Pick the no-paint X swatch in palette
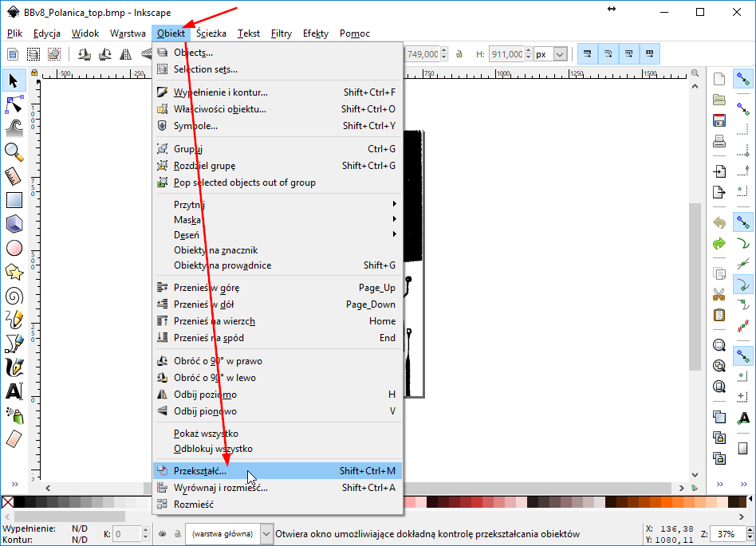This screenshot has width=756, height=546. 7,502
